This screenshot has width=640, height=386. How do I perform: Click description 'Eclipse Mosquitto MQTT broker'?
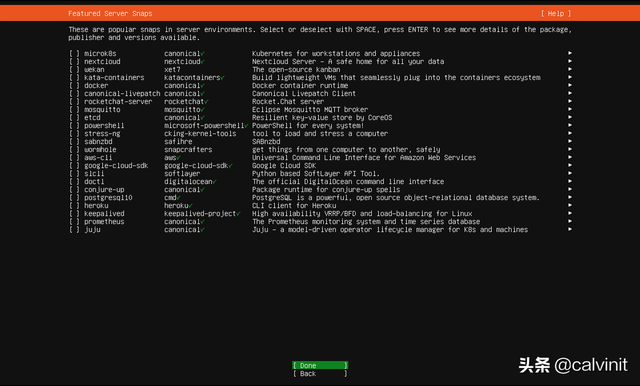(310, 109)
